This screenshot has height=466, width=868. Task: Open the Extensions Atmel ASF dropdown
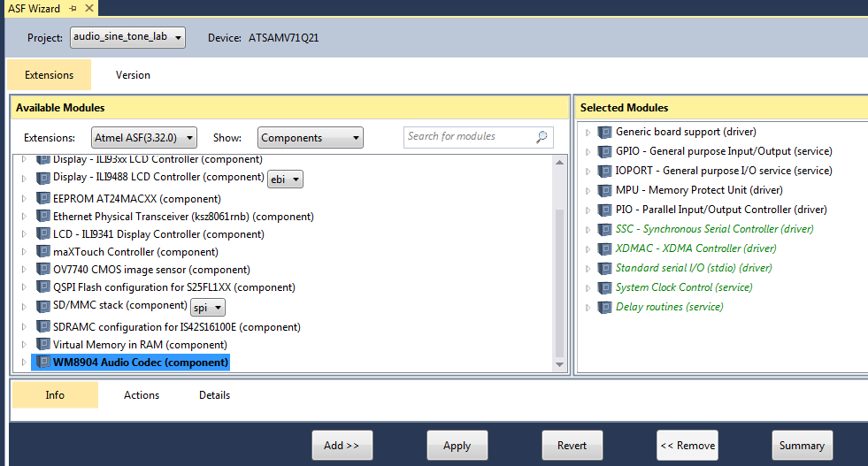143,138
